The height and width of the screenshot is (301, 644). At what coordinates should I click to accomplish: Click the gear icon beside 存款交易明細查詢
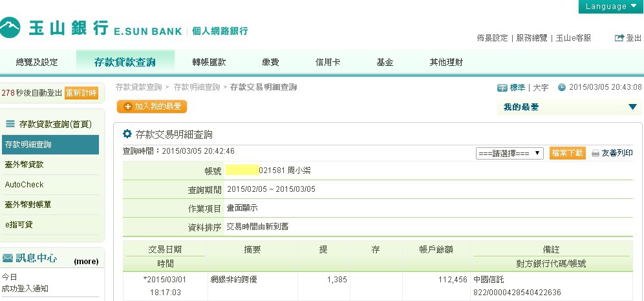[127, 134]
